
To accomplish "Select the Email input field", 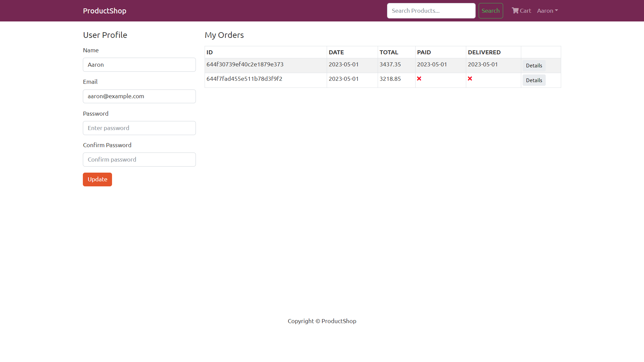I will point(139,96).
